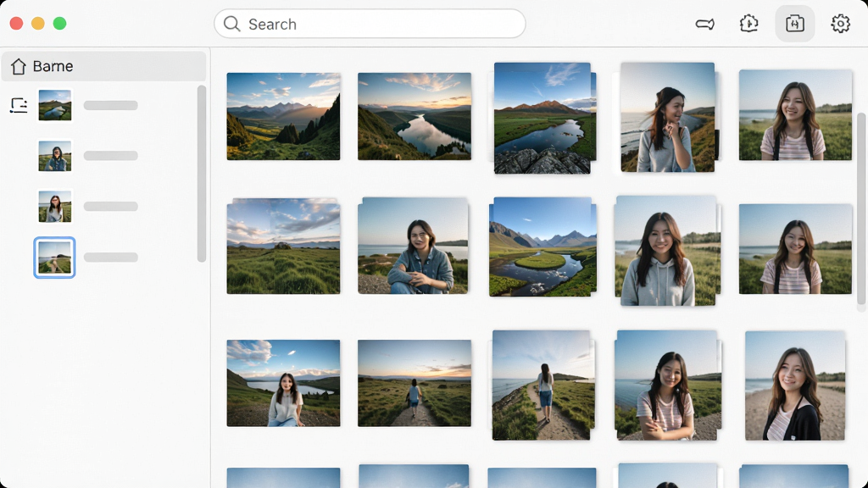This screenshot has height=488, width=868.
Task: Open winding river at sunset photo
Action: (414, 116)
